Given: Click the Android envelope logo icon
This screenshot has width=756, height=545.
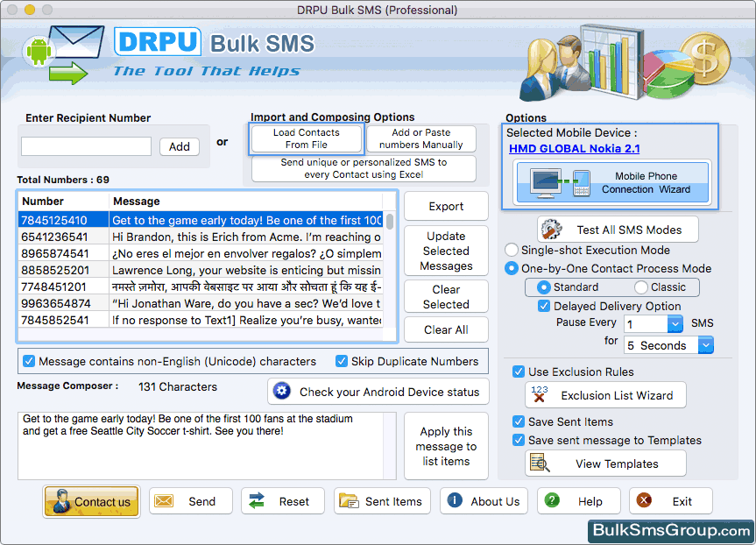Looking at the screenshot, I should pos(63,54).
